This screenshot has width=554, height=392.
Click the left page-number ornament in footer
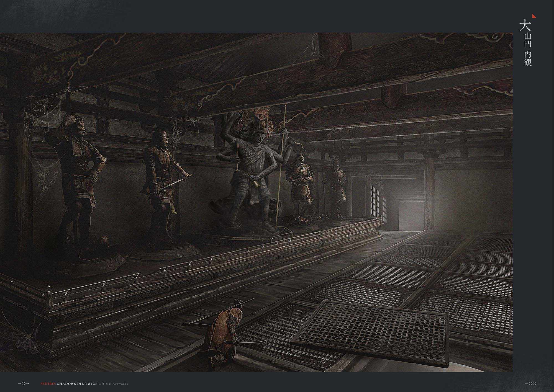[23, 383]
